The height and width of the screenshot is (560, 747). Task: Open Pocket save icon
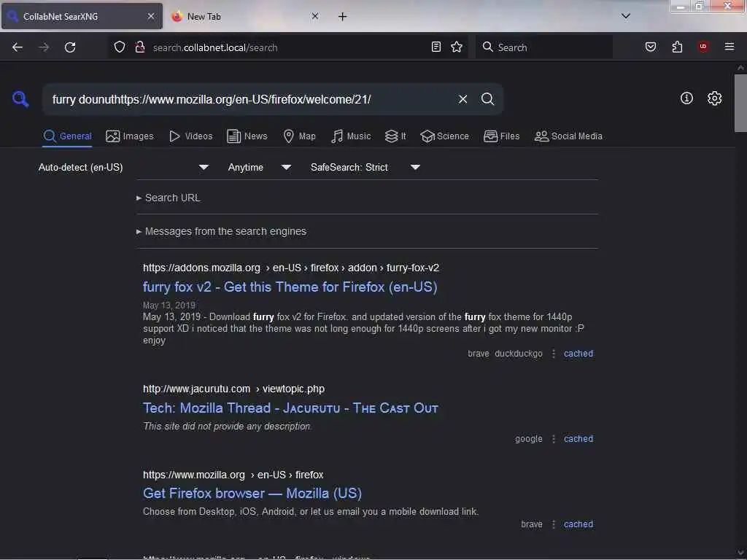tap(651, 47)
